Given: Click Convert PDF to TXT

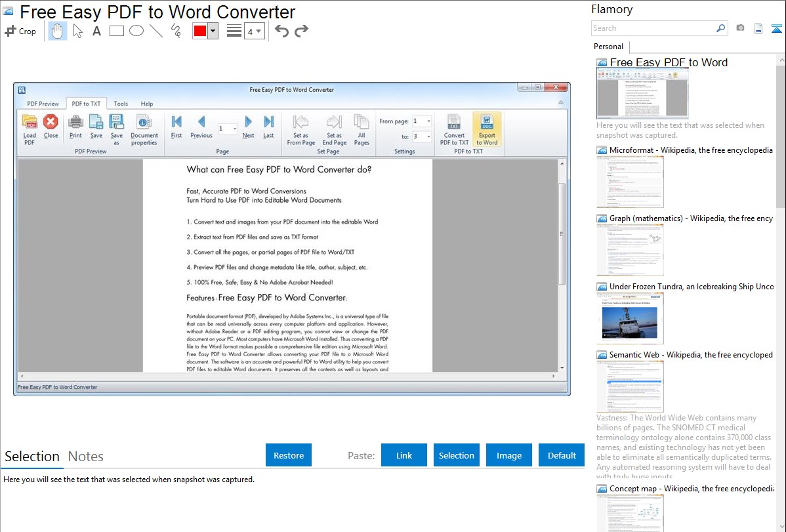Looking at the screenshot, I should (x=454, y=129).
